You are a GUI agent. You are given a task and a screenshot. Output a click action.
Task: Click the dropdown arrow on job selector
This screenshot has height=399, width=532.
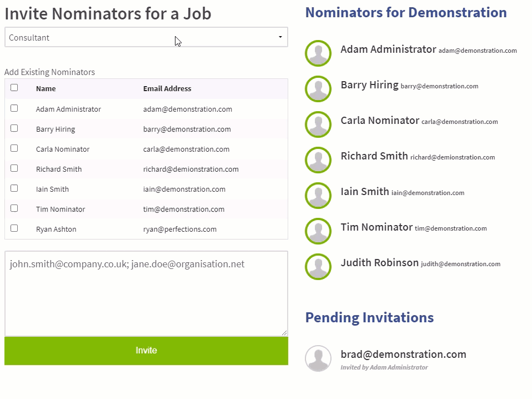pyautogui.click(x=280, y=37)
